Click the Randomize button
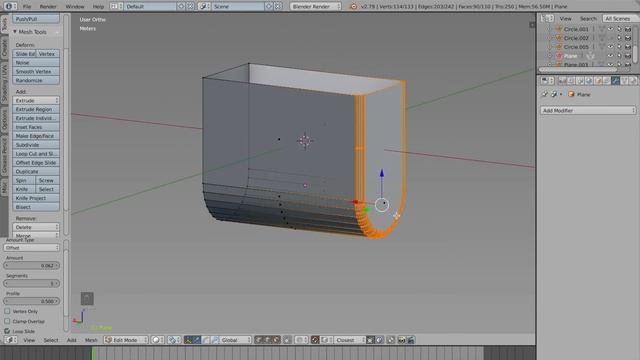The height and width of the screenshot is (360, 640). [36, 80]
